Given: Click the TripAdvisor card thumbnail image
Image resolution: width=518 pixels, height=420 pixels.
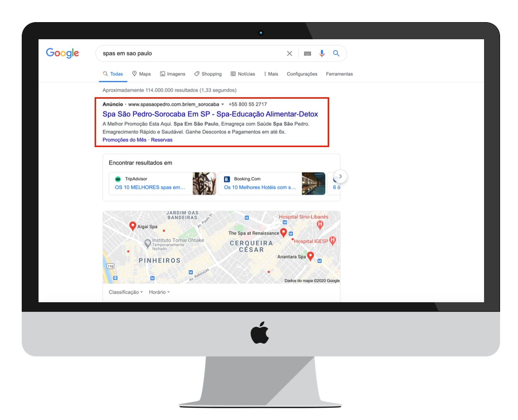Looking at the screenshot, I should pyautogui.click(x=204, y=183).
